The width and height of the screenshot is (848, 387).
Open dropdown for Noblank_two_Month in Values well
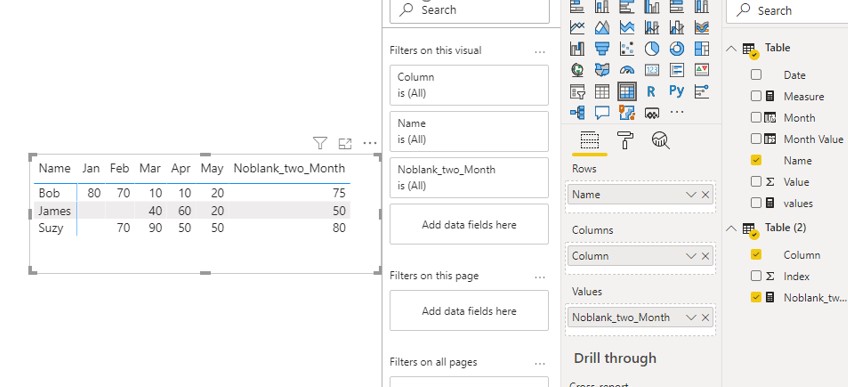pyautogui.click(x=691, y=317)
